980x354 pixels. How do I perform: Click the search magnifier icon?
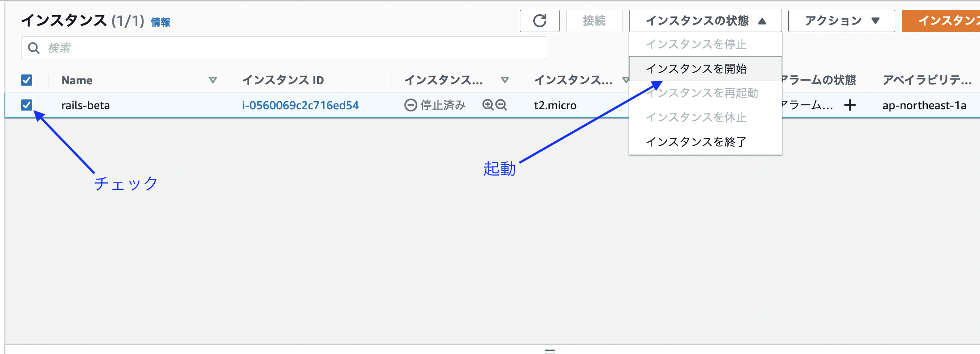pos(34,48)
